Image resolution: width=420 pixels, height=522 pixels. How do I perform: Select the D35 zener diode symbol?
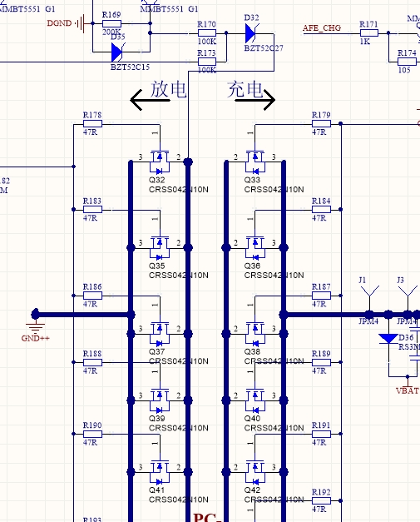pyautogui.click(x=118, y=52)
